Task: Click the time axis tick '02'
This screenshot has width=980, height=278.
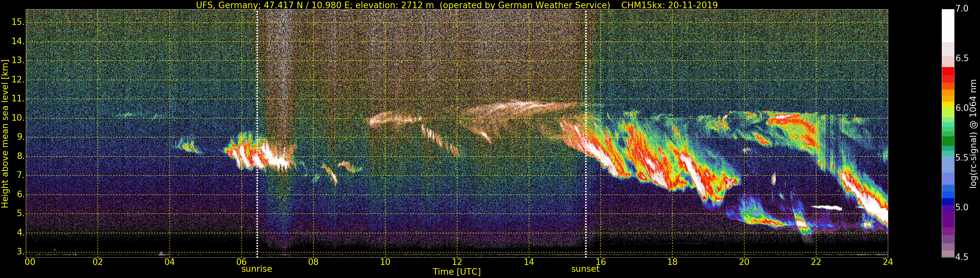Action: coord(98,262)
